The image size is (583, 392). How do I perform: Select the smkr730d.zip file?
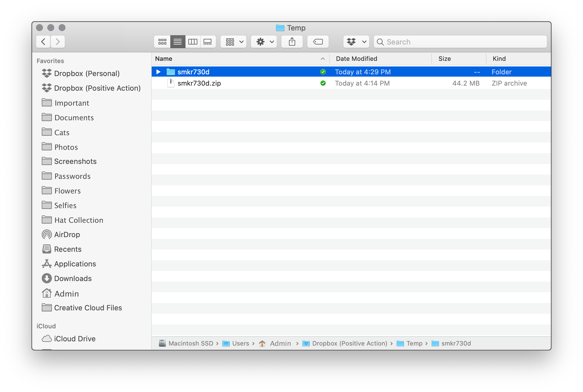pos(199,83)
